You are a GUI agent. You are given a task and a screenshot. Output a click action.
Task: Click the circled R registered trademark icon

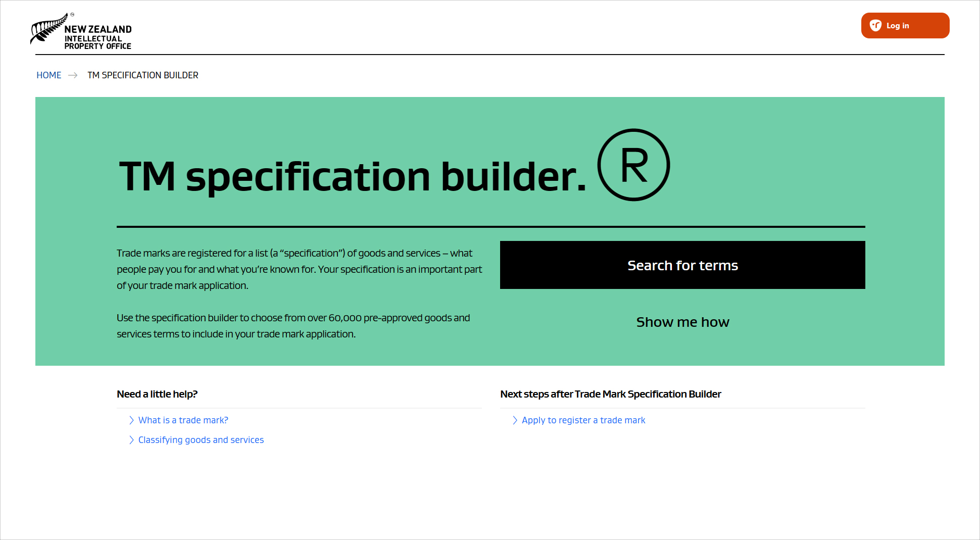click(x=633, y=165)
